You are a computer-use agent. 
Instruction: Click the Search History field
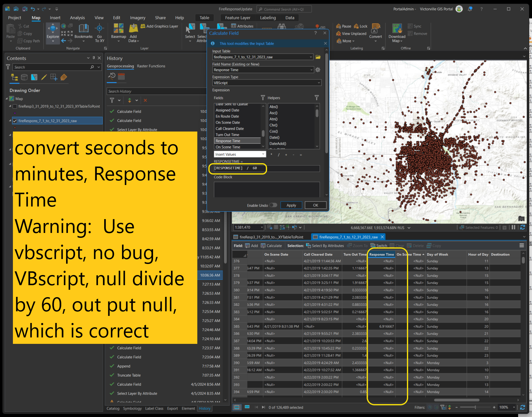coord(156,91)
